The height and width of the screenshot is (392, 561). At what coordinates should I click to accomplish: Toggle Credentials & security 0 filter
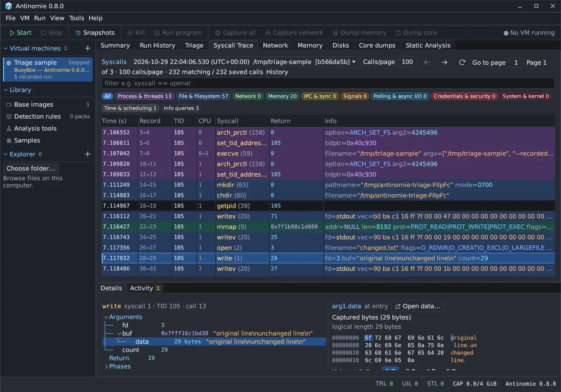[464, 96]
